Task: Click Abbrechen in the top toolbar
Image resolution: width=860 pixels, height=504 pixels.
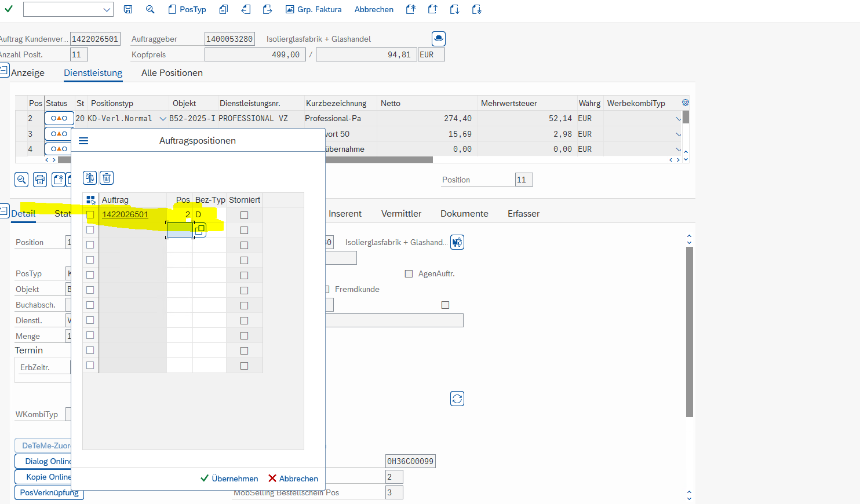Action: pos(374,9)
